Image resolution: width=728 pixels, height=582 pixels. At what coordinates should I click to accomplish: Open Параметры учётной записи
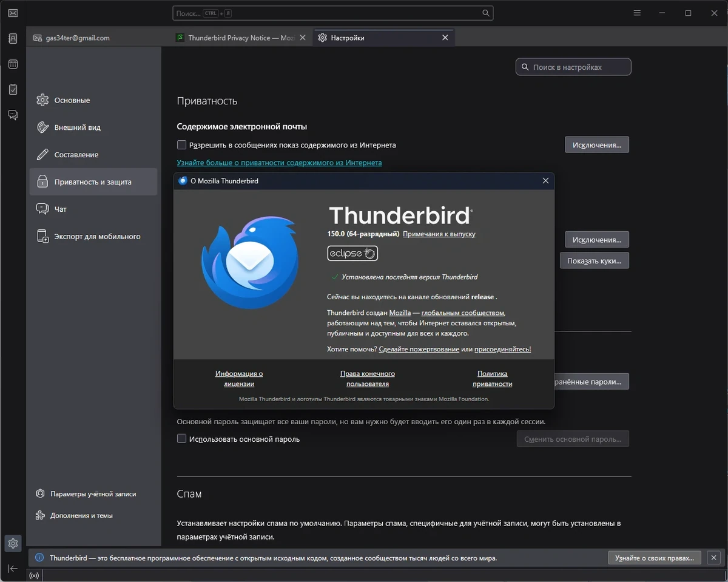pyautogui.click(x=86, y=494)
